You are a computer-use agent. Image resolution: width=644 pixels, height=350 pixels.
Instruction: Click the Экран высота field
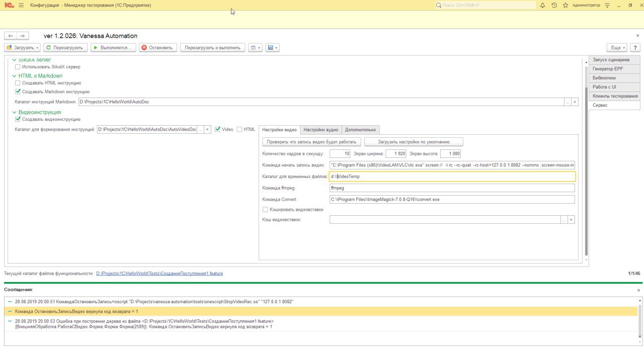pos(451,153)
